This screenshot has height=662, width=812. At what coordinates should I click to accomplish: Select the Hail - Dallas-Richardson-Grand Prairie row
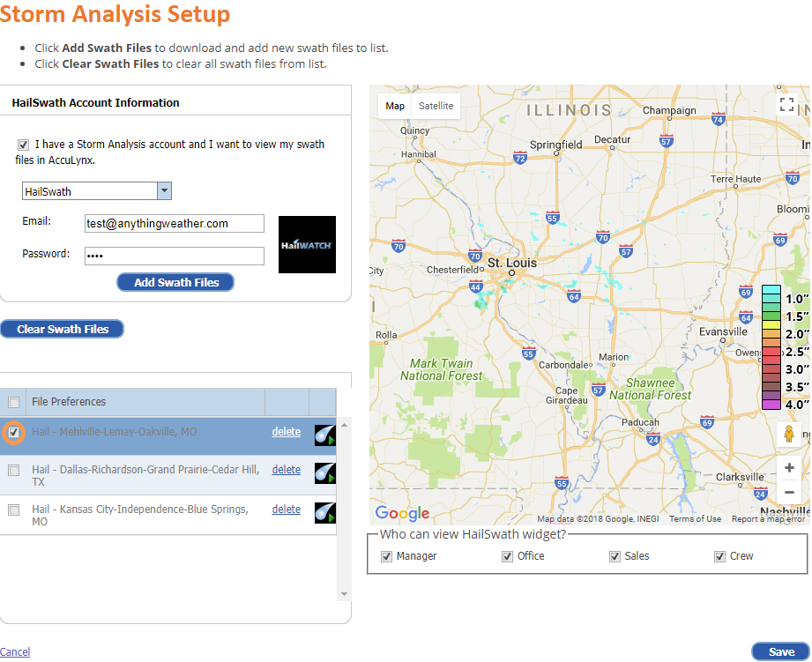(168, 475)
